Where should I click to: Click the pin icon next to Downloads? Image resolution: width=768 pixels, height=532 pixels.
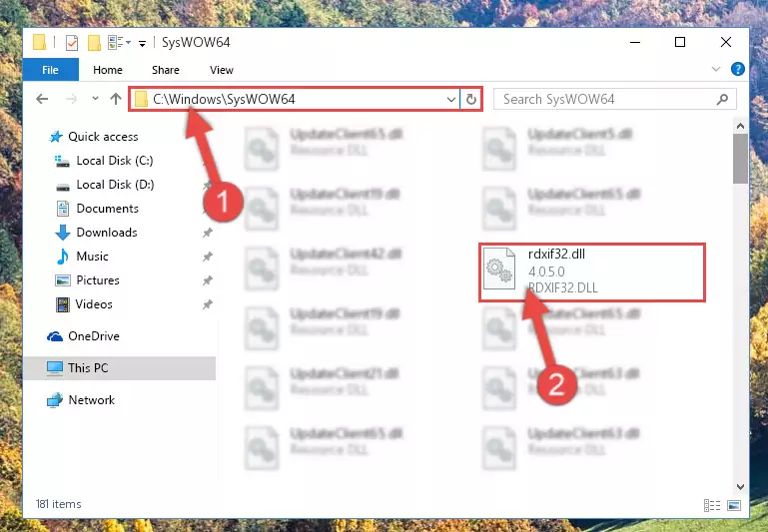(208, 233)
